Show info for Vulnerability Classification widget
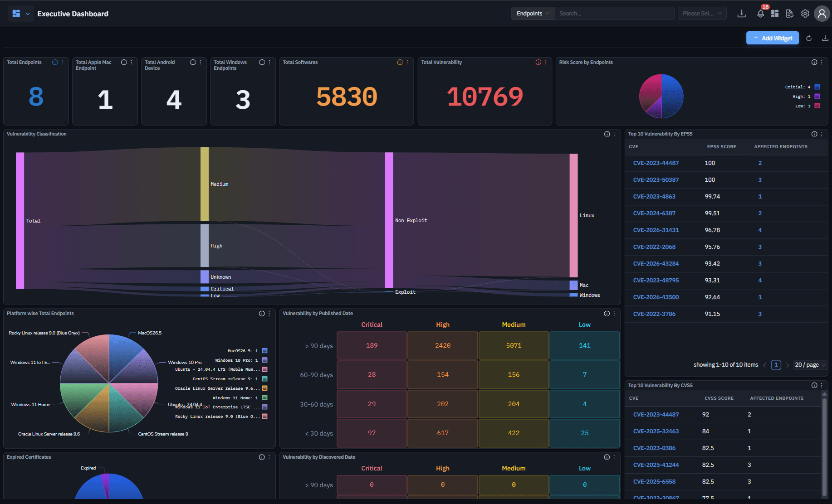Viewport: 832px width, 504px height. tap(607, 134)
